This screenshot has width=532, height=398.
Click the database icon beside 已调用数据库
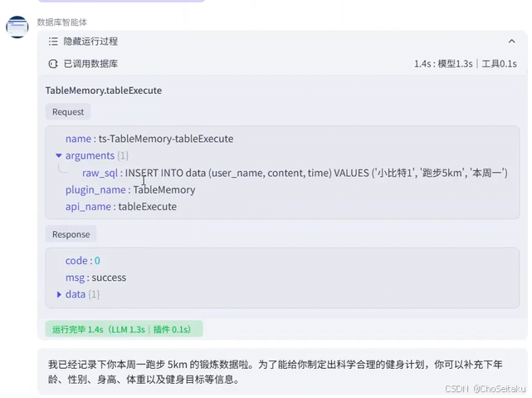[x=53, y=64]
